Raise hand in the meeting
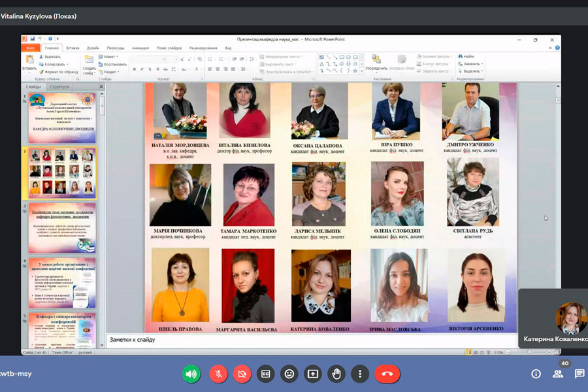The image size is (588, 392). pyautogui.click(x=336, y=374)
